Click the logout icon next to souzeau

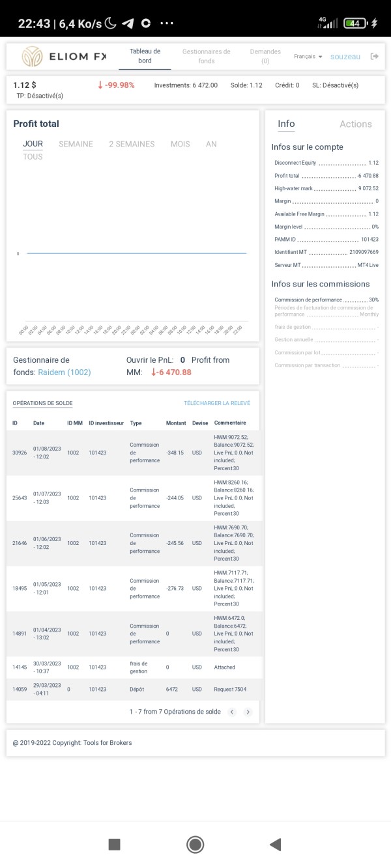(374, 57)
